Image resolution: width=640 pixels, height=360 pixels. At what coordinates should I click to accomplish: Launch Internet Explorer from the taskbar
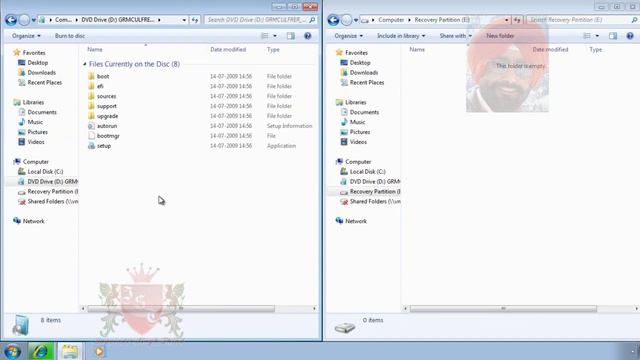point(40,351)
